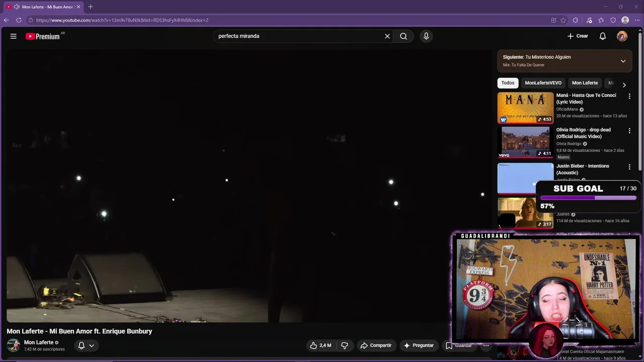The image size is (644, 362).
Task: Open options for Maná video
Action: click(629, 96)
